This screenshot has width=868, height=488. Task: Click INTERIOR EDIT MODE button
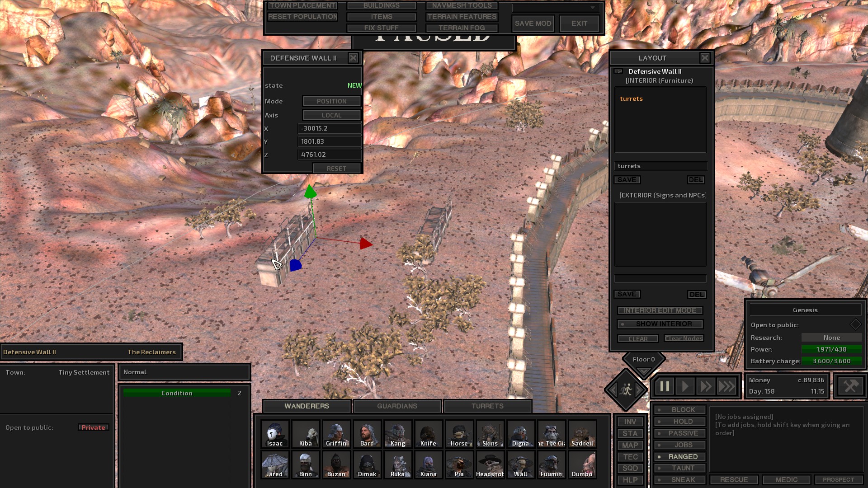tap(660, 310)
